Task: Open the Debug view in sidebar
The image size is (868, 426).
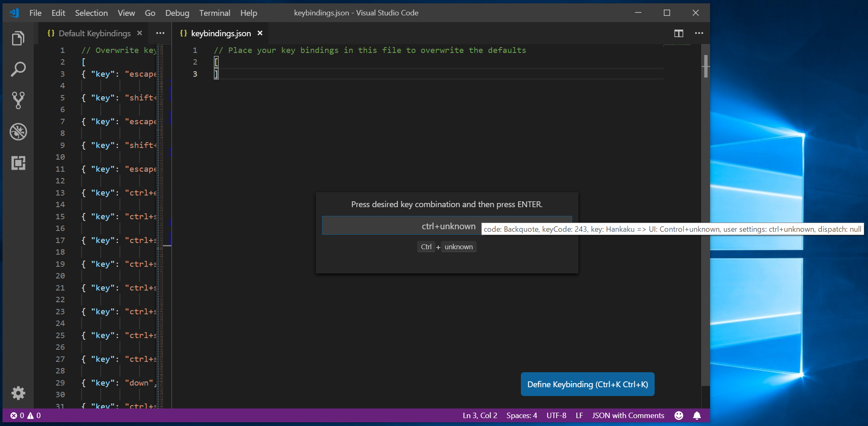Action: tap(18, 132)
